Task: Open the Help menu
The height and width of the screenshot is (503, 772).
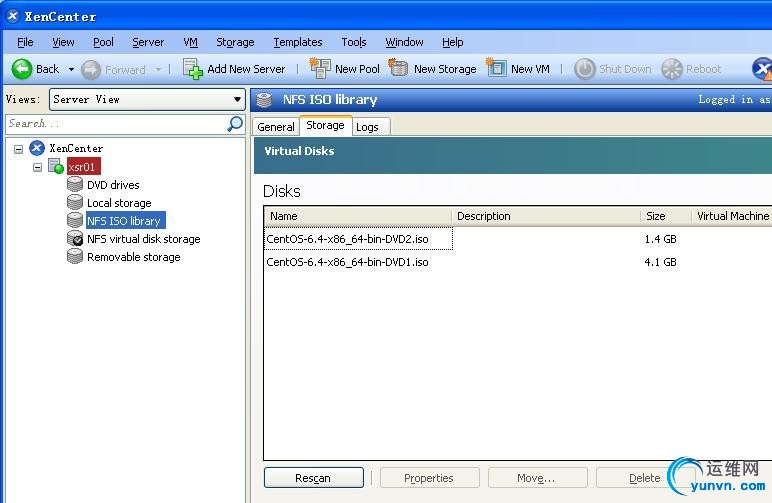Action: (452, 42)
